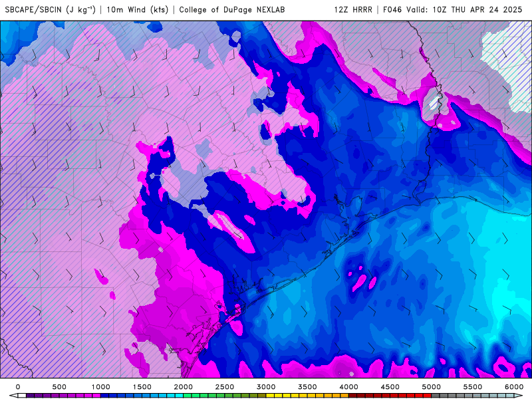Click the '1500' color scale label
Viewport: 532px width, 399px height.
(x=142, y=387)
